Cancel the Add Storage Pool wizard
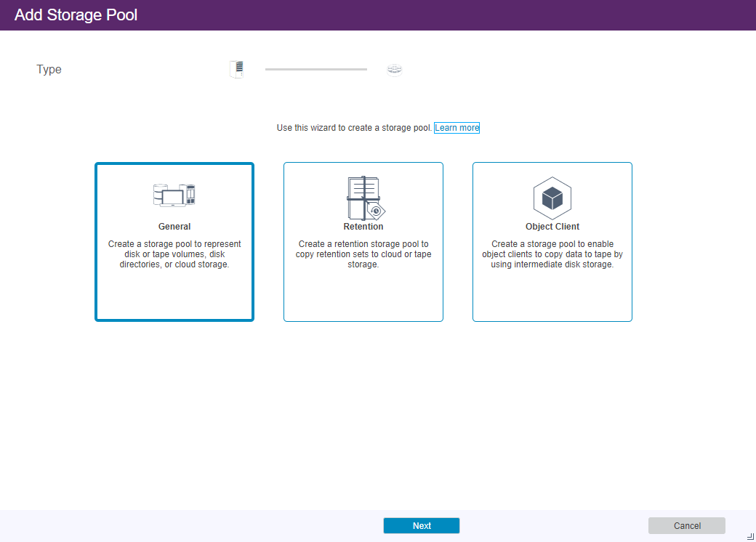Screen dimensions: 756x542 tap(687, 526)
